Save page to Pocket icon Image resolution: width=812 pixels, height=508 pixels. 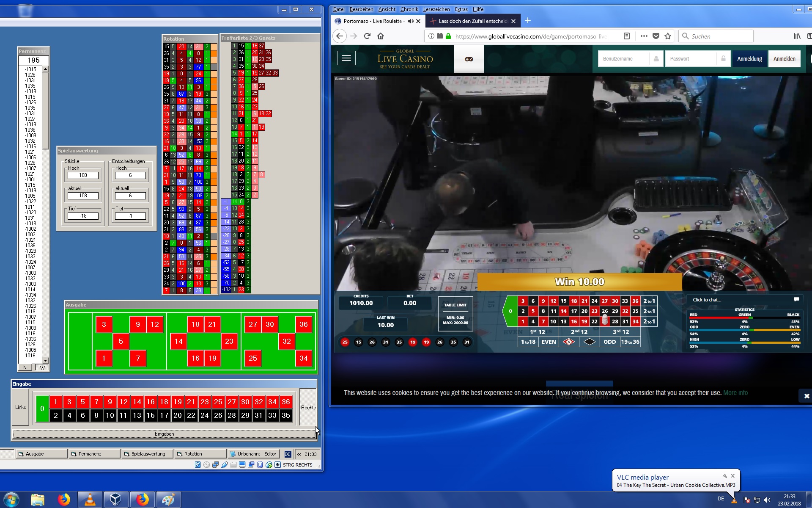click(656, 36)
